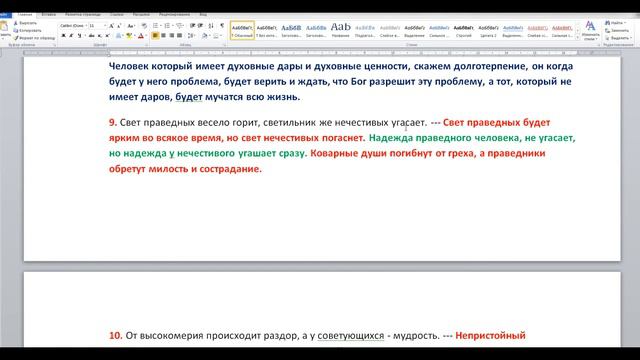Toggle Bold formatting
Screen dimensions: 640x360
[63, 36]
